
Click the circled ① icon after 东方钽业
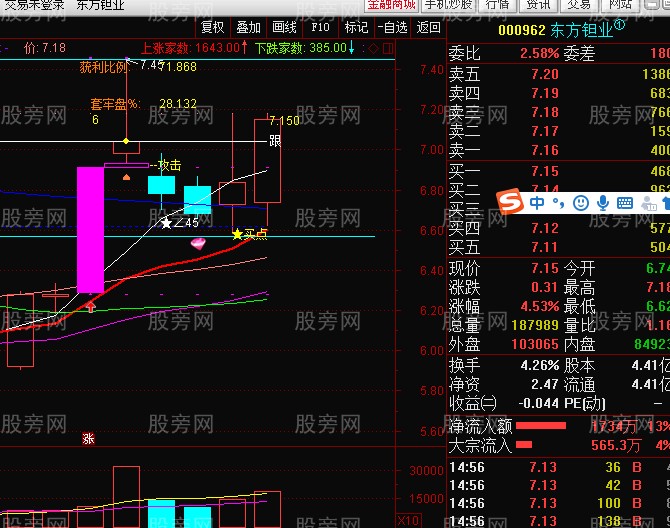pos(620,25)
